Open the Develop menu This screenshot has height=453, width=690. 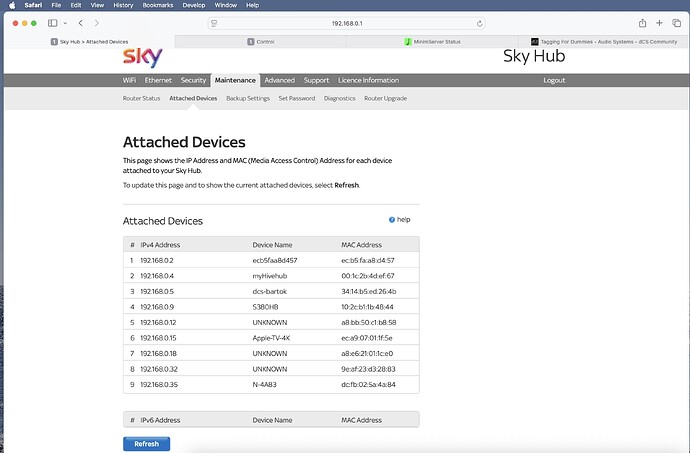click(194, 5)
